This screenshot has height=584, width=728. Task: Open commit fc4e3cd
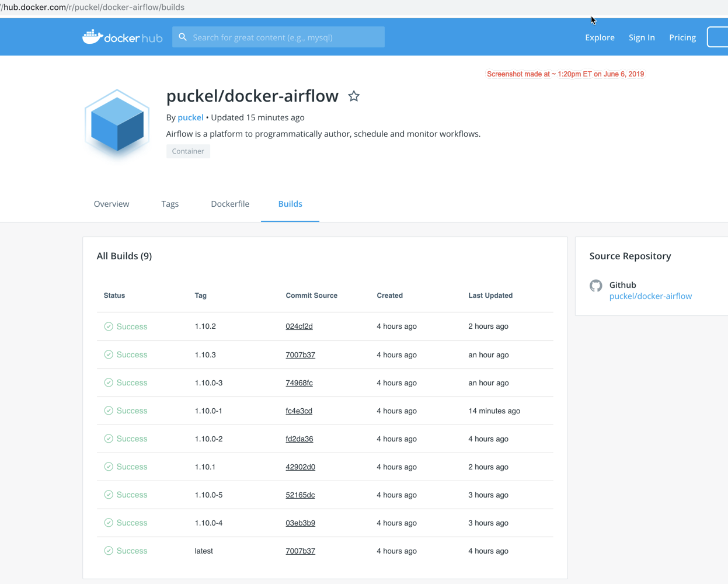pyautogui.click(x=299, y=411)
